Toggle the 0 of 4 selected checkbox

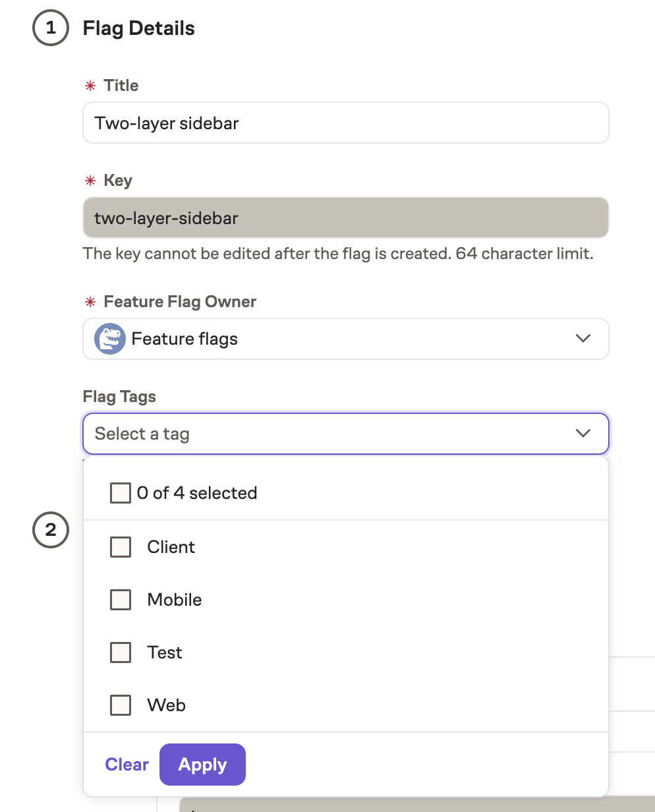(x=121, y=492)
